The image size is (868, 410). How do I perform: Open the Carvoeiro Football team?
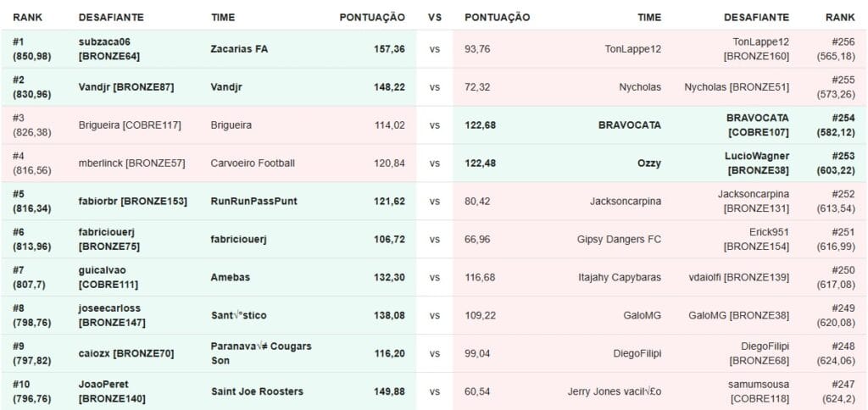tap(253, 163)
